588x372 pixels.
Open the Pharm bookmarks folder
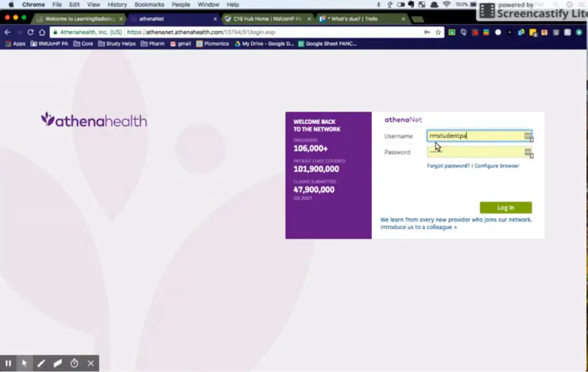point(152,43)
